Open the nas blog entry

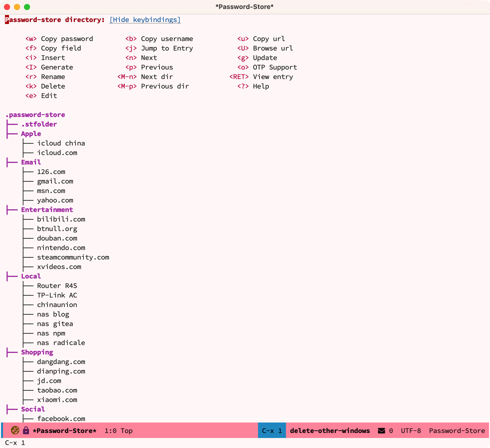click(x=53, y=314)
